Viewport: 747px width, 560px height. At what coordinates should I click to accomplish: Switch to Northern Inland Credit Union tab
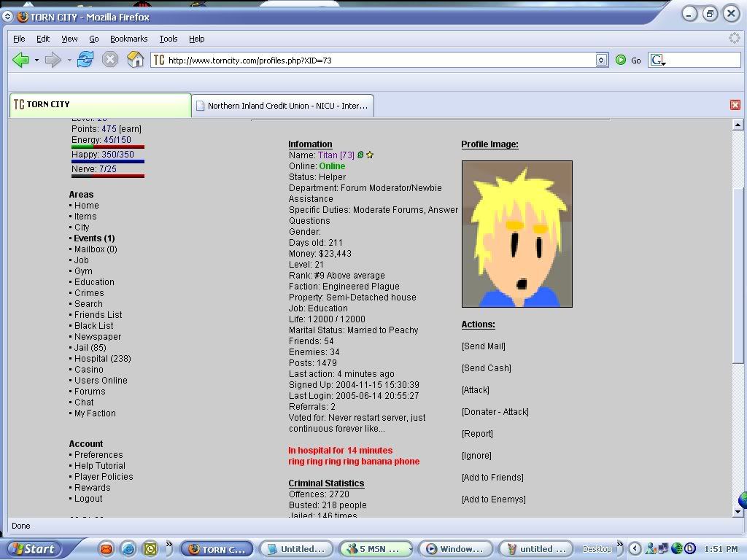pyautogui.click(x=282, y=106)
